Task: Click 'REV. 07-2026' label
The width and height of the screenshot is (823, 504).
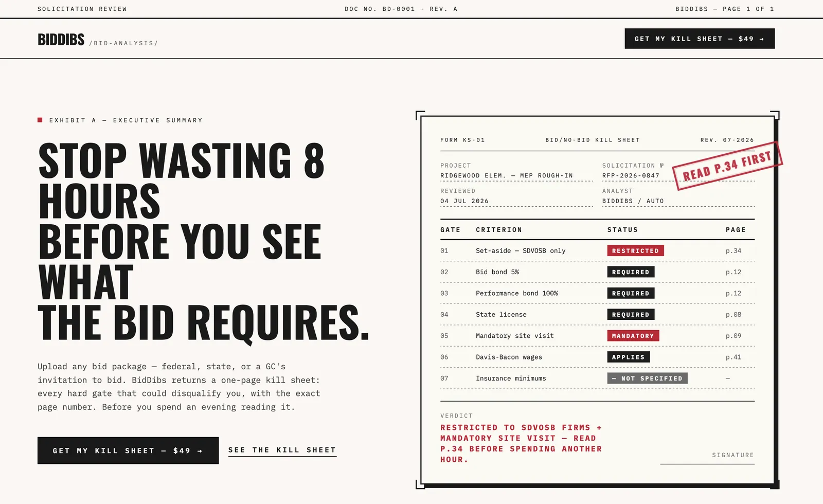Action: coord(727,140)
